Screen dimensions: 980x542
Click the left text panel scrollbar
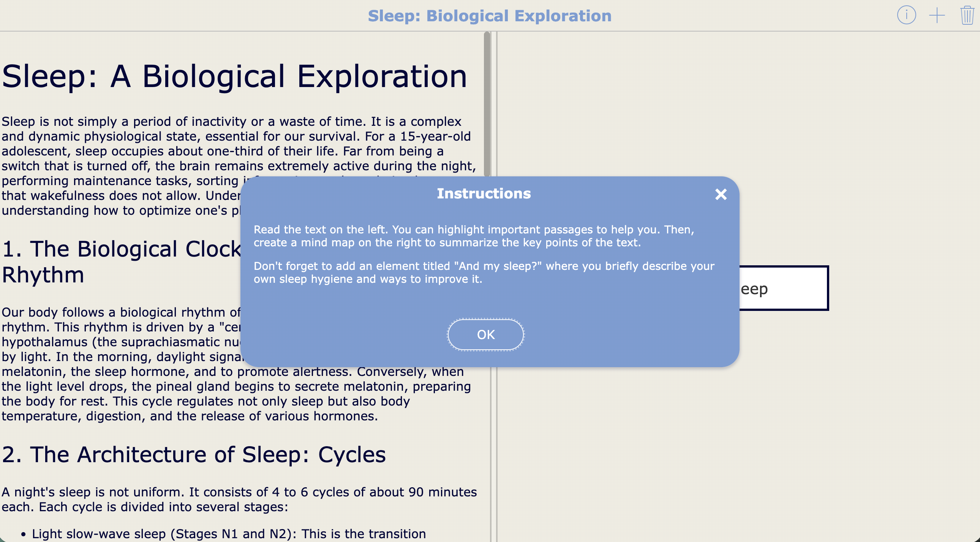click(487, 104)
